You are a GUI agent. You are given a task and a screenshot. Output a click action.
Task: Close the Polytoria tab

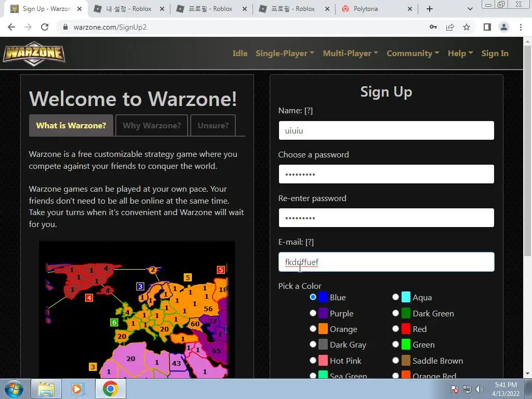[x=410, y=9]
